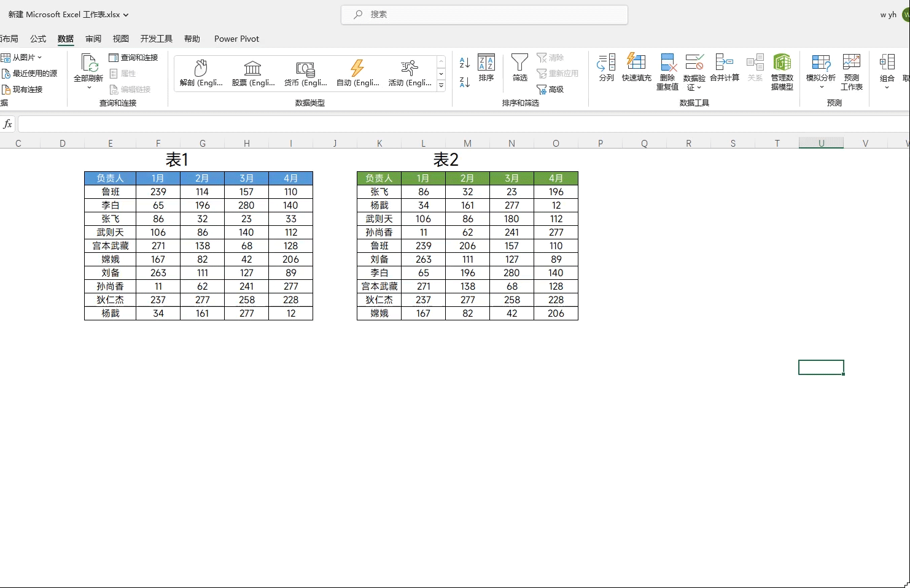Click the 表2 title cell

coord(446,160)
